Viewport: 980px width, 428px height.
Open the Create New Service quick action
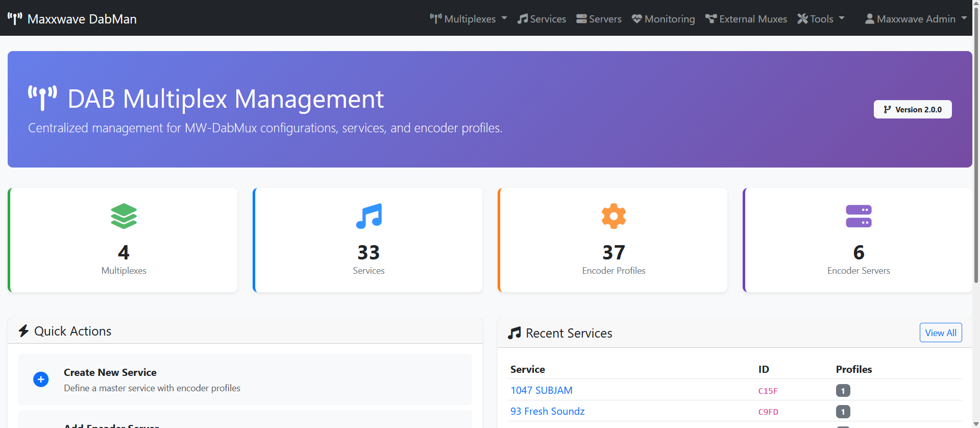[245, 379]
